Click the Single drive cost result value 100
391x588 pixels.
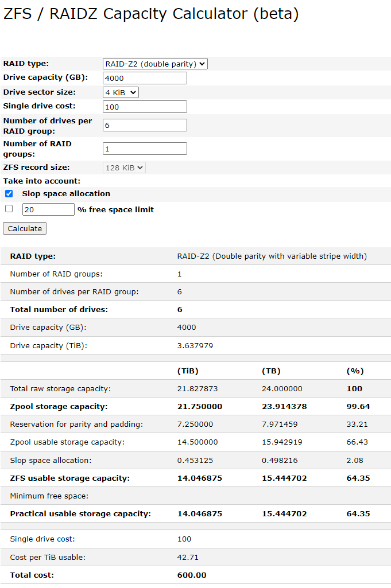tap(184, 539)
